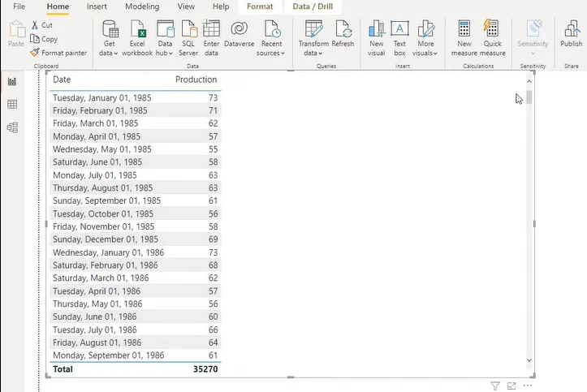Click the visual's filter funnel icon
The image size is (587, 392).
coord(495,386)
